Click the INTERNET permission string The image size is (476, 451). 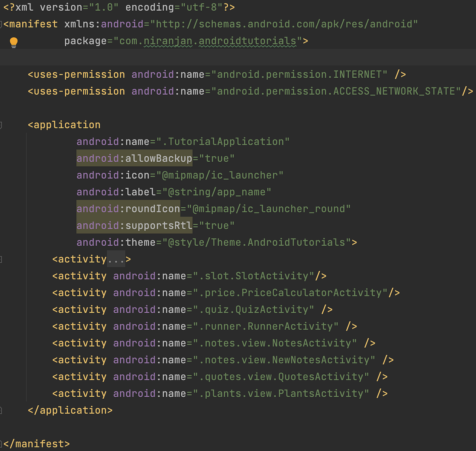(x=299, y=74)
